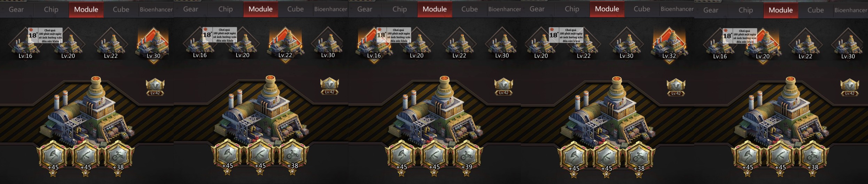Image resolution: width=868 pixels, height=184 pixels.
Task: Open the Cube tab in the rightmost panel
Action: click(815, 10)
